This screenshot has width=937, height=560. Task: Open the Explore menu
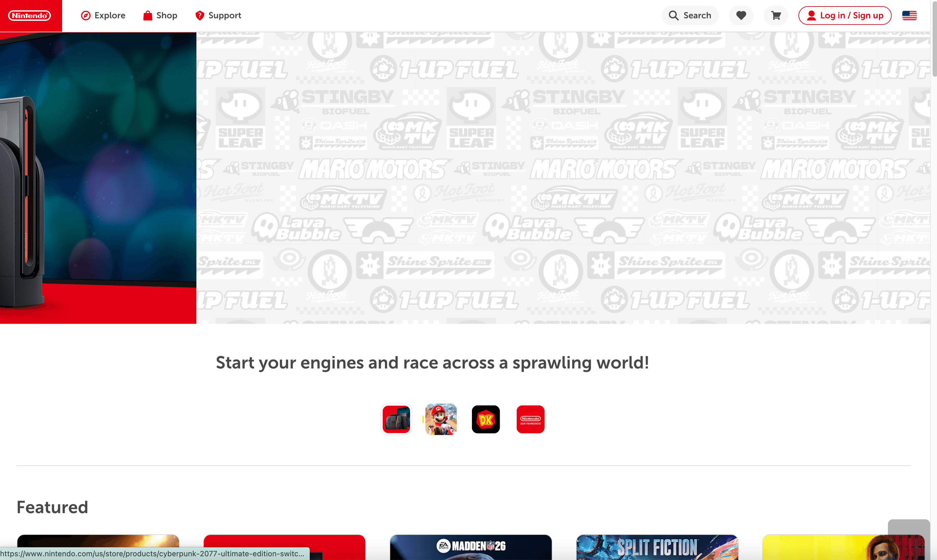[x=103, y=16]
